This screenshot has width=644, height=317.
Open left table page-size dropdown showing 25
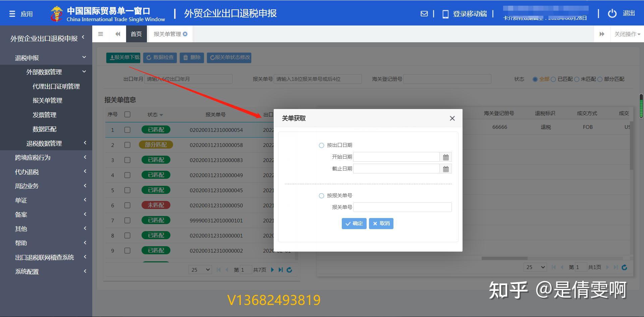200,270
